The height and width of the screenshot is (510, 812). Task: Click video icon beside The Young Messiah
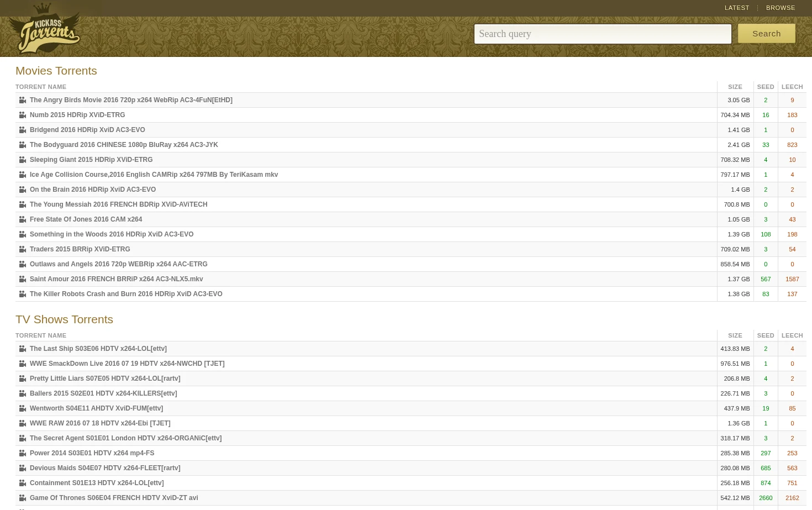[23, 204]
